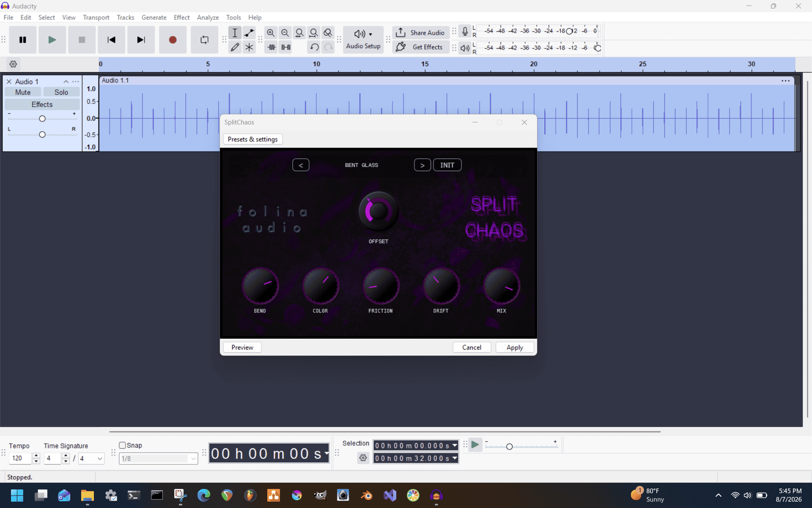The height and width of the screenshot is (508, 812).
Task: Select the Draw pencil tool
Action: (235, 47)
